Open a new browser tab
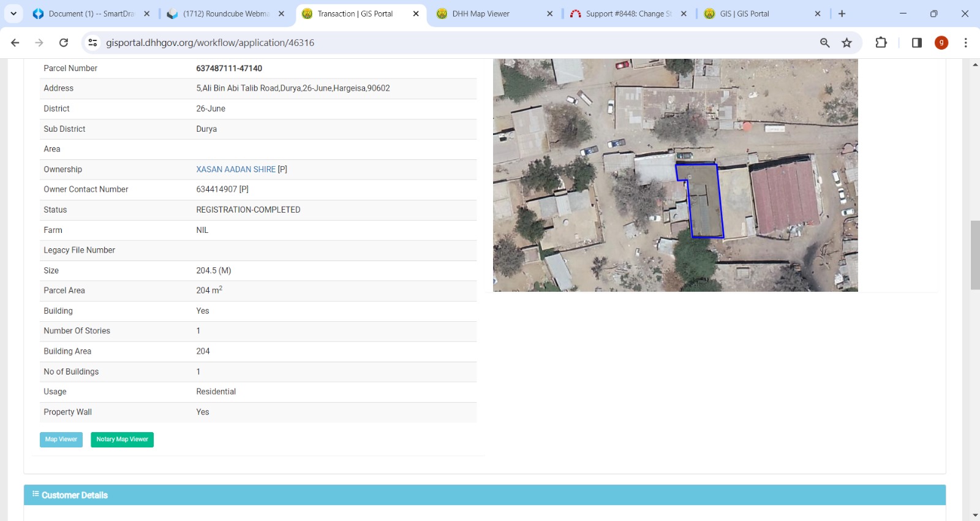 click(x=842, y=13)
